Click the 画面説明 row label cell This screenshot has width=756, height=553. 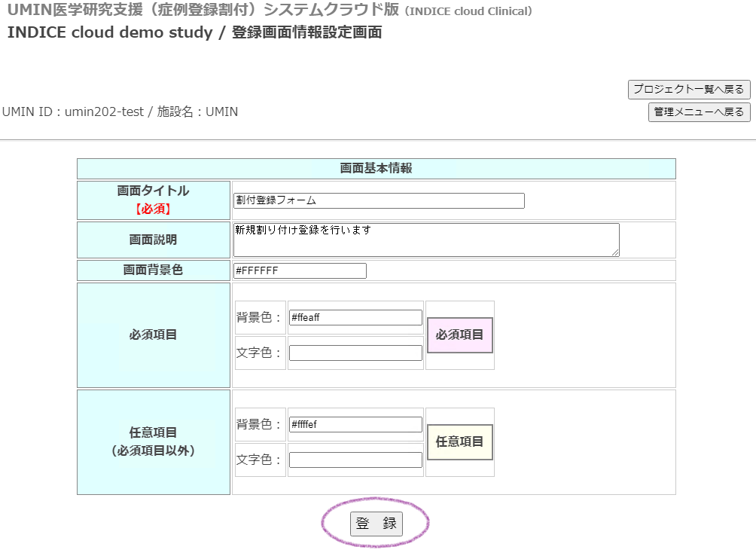154,240
